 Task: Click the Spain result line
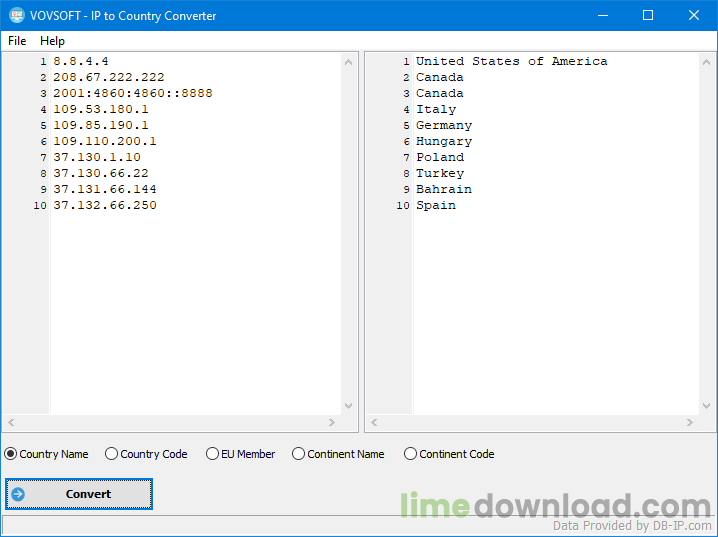point(436,206)
